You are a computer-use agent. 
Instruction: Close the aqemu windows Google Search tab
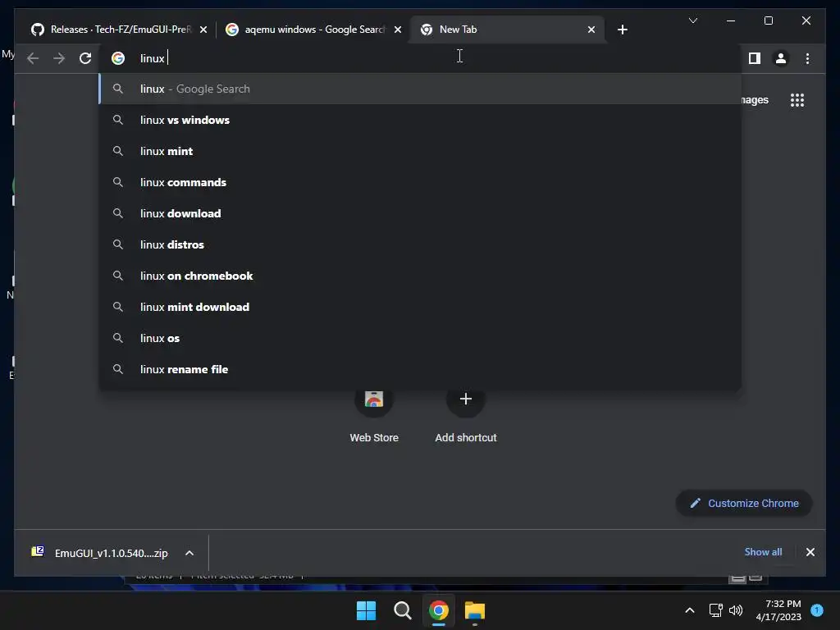pos(398,30)
